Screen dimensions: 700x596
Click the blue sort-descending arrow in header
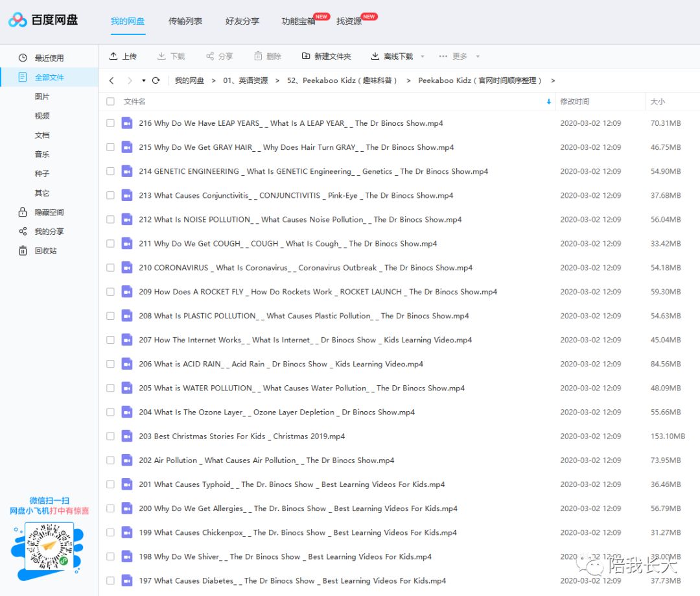(549, 101)
